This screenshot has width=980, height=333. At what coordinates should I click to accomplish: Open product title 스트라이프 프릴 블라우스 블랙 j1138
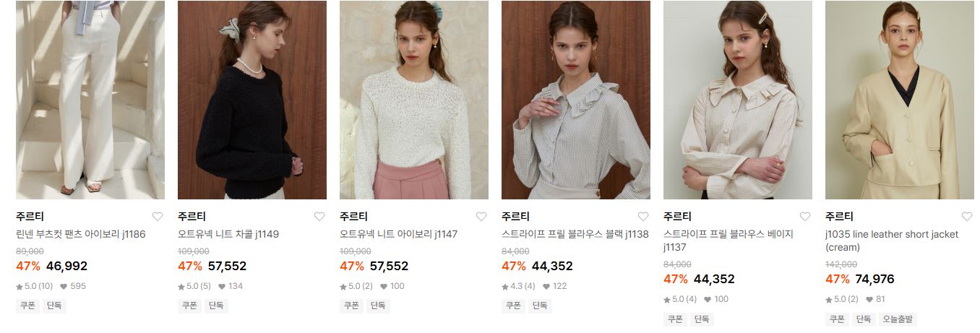pos(575,234)
